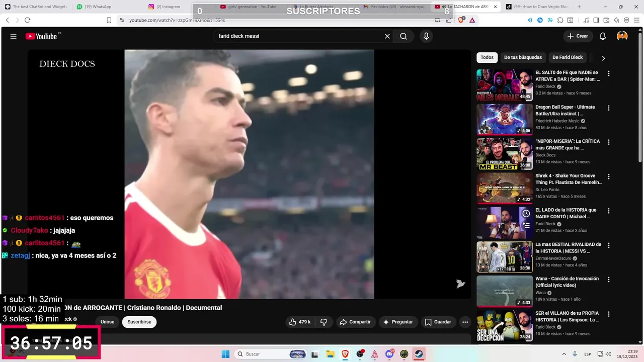644x362 pixels.
Task: Open File Explorer from the taskbar
Action: coord(330,354)
